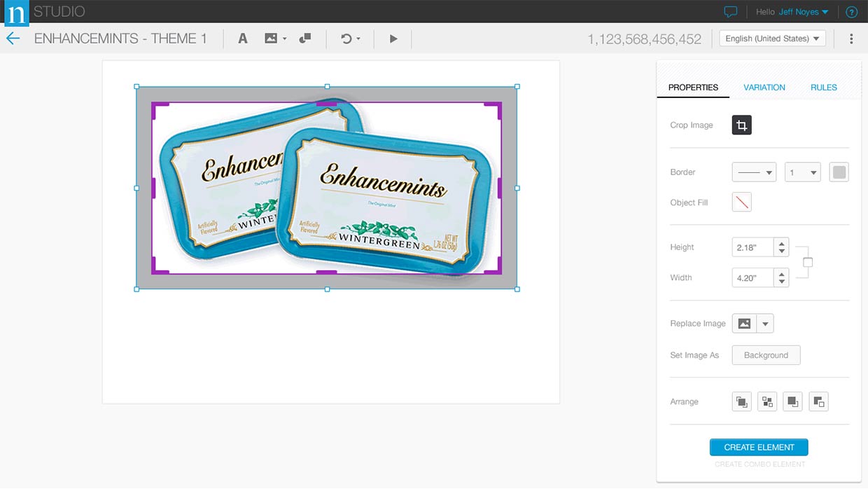Open the insert image dropdown arrow

(284, 39)
